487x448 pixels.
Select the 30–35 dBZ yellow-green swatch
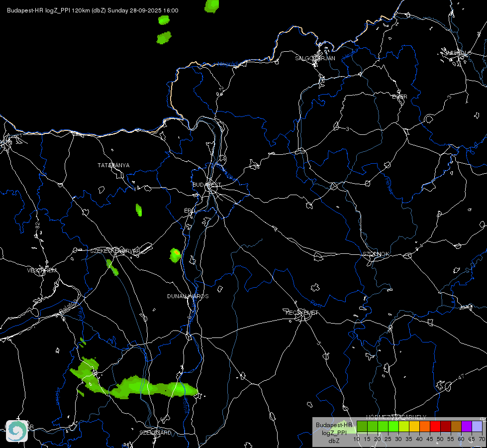point(404,426)
